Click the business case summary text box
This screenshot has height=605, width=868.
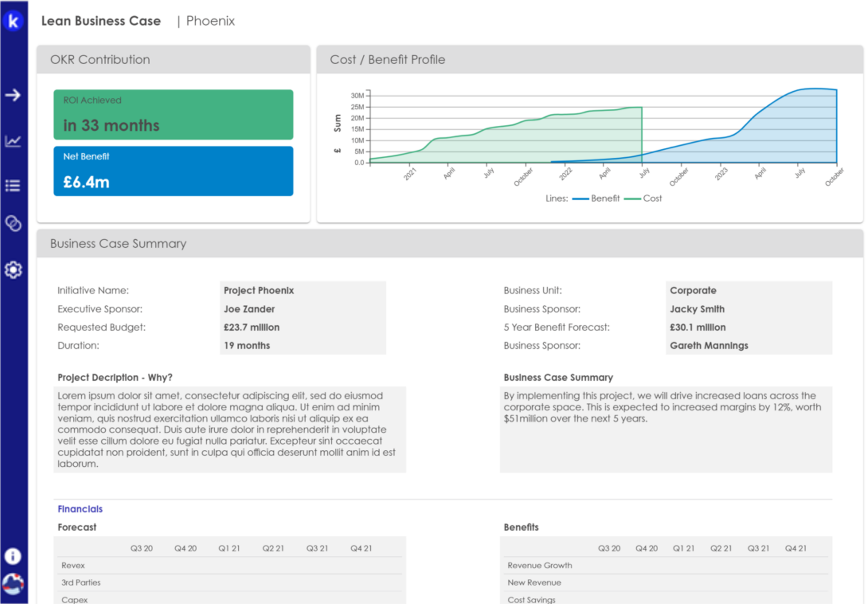click(666, 430)
